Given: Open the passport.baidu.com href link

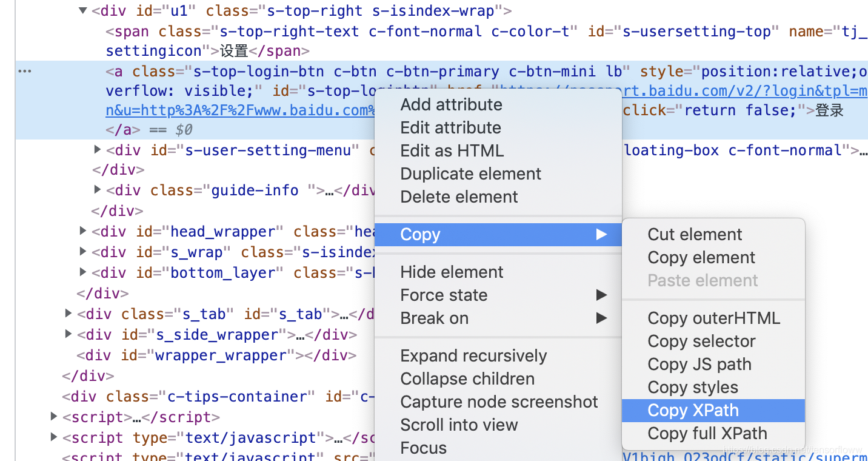Looking at the screenshot, I should [x=684, y=91].
